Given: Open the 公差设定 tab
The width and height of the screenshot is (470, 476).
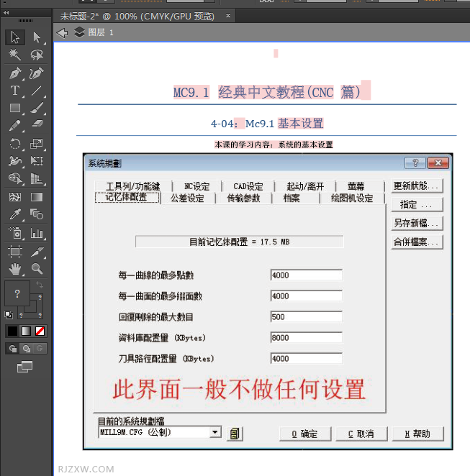Looking at the screenshot, I should (x=187, y=198).
